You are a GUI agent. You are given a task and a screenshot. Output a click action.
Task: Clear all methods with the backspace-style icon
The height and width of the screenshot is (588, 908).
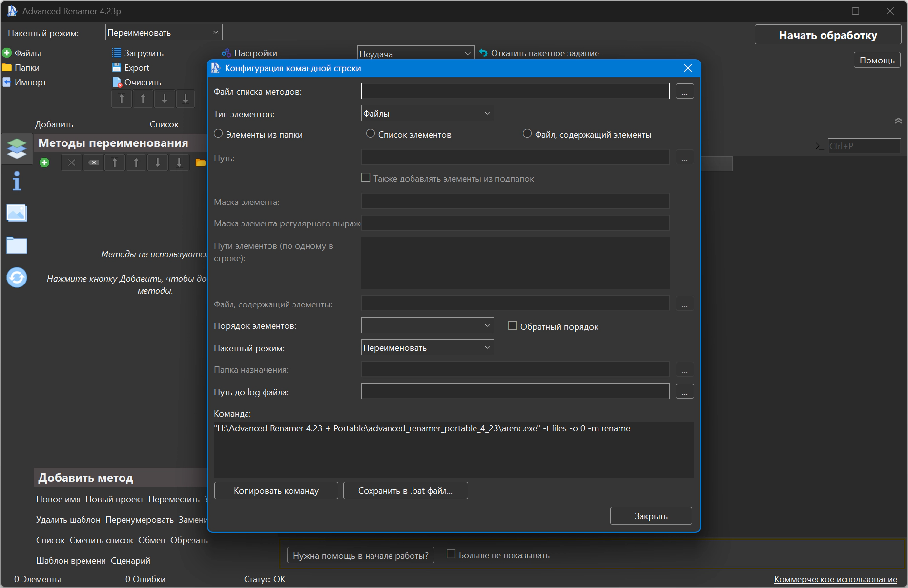(93, 162)
